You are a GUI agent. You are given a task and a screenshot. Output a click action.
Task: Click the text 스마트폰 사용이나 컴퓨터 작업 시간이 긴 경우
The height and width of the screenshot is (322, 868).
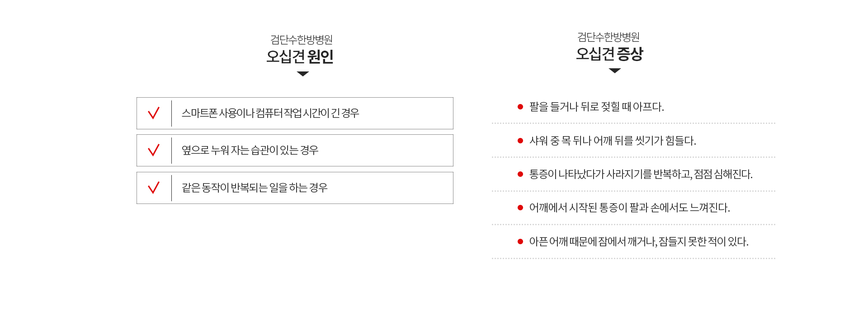tap(270, 113)
